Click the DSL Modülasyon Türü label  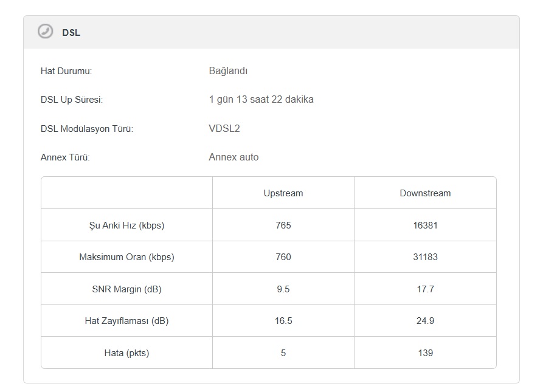pyautogui.click(x=87, y=129)
